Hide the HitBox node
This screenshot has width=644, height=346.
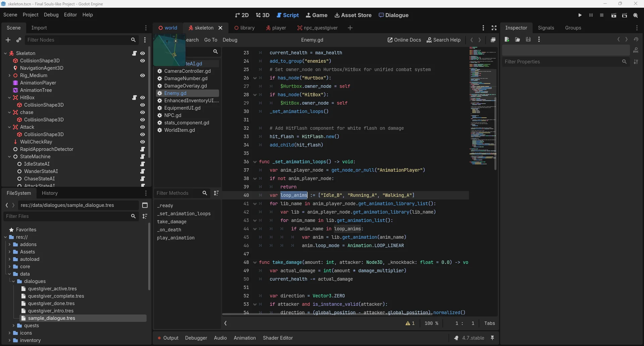143,98
